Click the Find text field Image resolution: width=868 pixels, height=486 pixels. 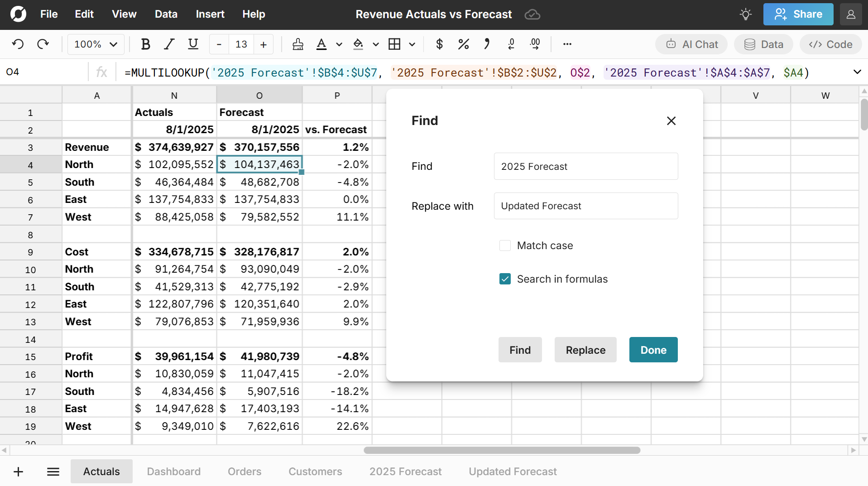coord(586,166)
